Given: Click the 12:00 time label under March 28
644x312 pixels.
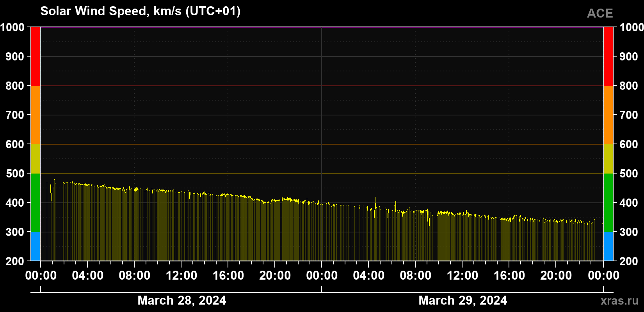Looking at the screenshot, I should click(x=181, y=276).
